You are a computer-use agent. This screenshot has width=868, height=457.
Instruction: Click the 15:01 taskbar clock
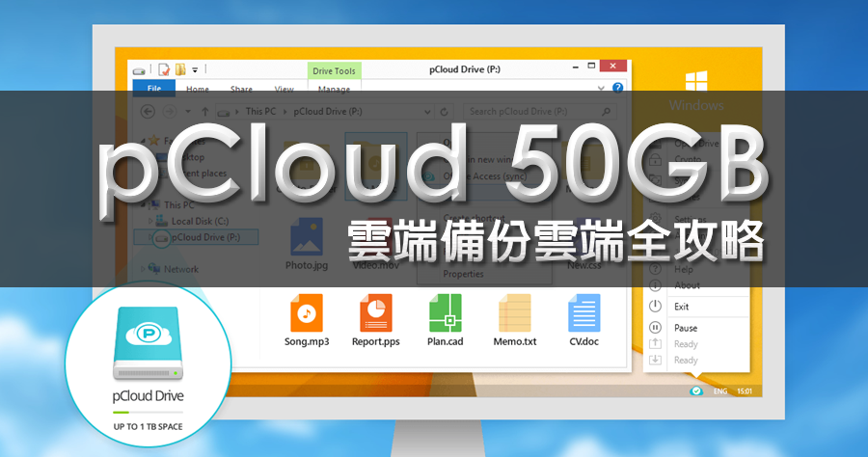745,391
